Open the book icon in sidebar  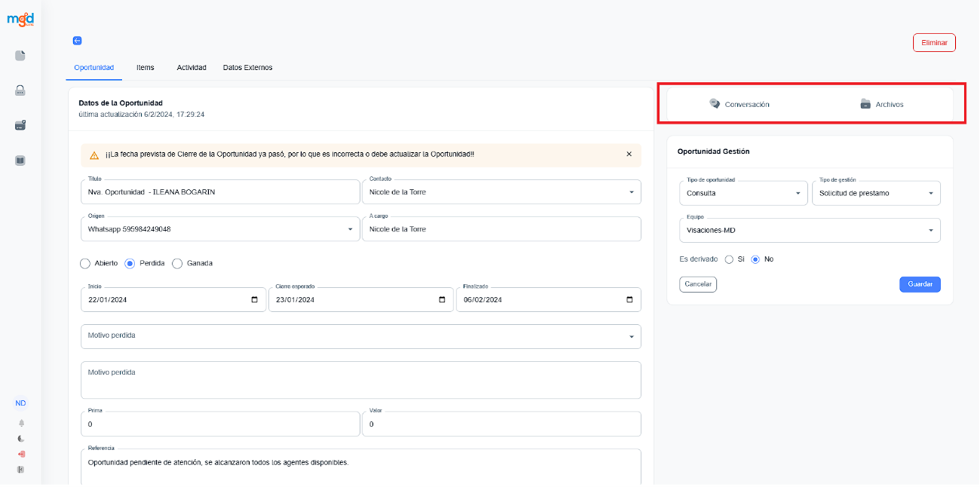[x=20, y=160]
